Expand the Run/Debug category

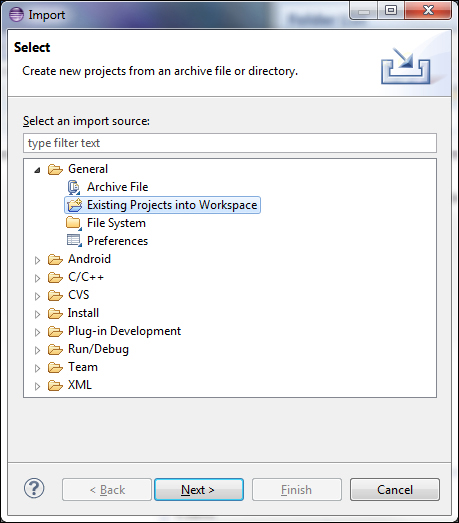37,350
